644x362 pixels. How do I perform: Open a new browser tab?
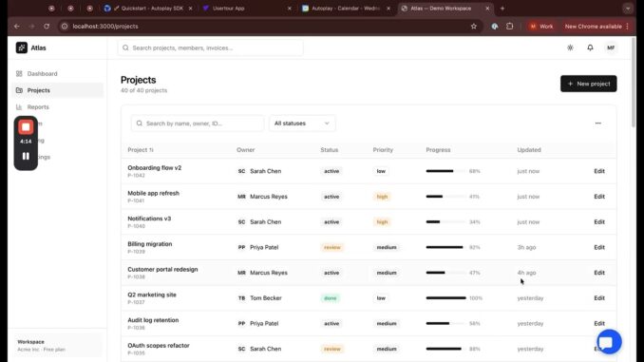coord(502,9)
